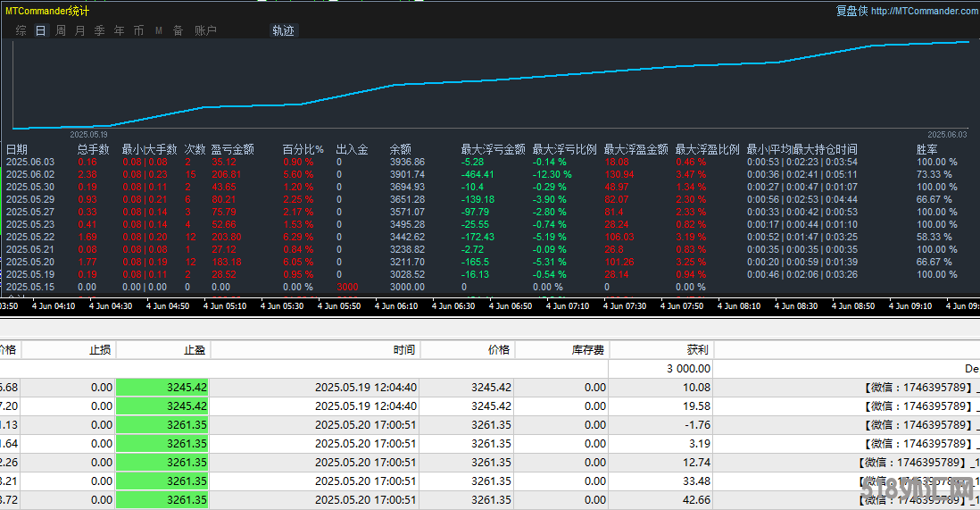The height and width of the screenshot is (510, 980).
Task: Click the 次数 column header
Action: pos(195,149)
